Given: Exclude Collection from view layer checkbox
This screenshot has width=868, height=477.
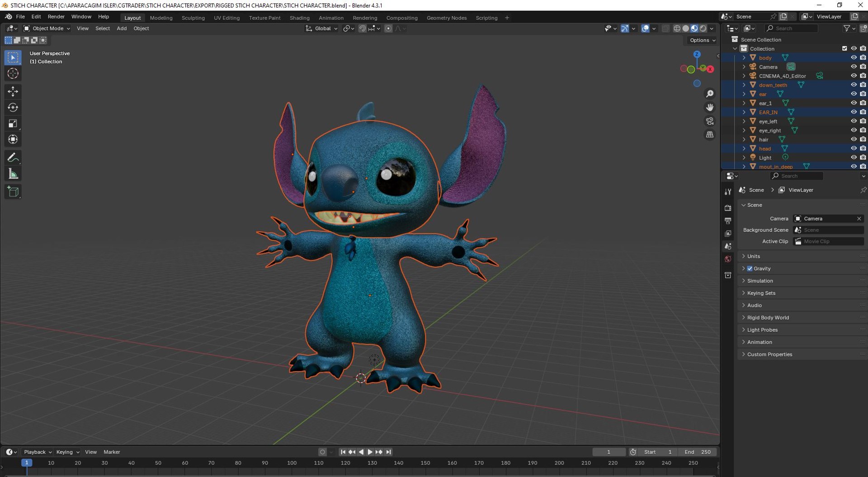Looking at the screenshot, I should (844, 48).
